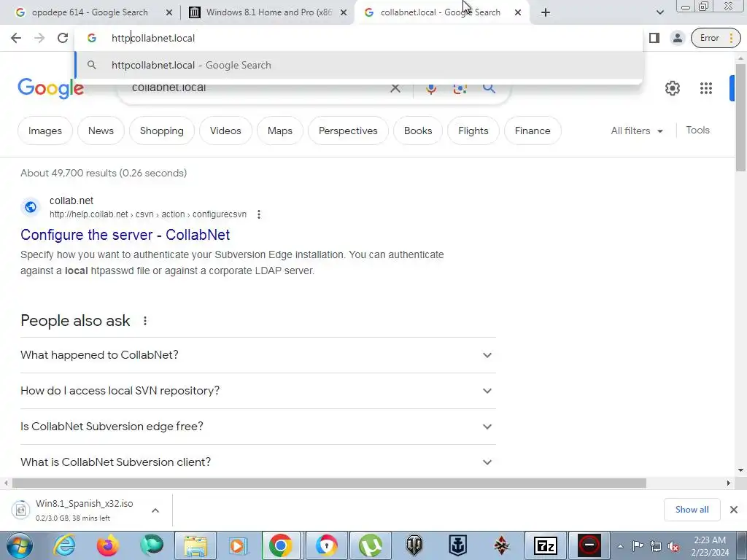The width and height of the screenshot is (747, 560).
Task: Choose the httpcollabnet.local Google Search suggestion
Action: pyautogui.click(x=358, y=65)
